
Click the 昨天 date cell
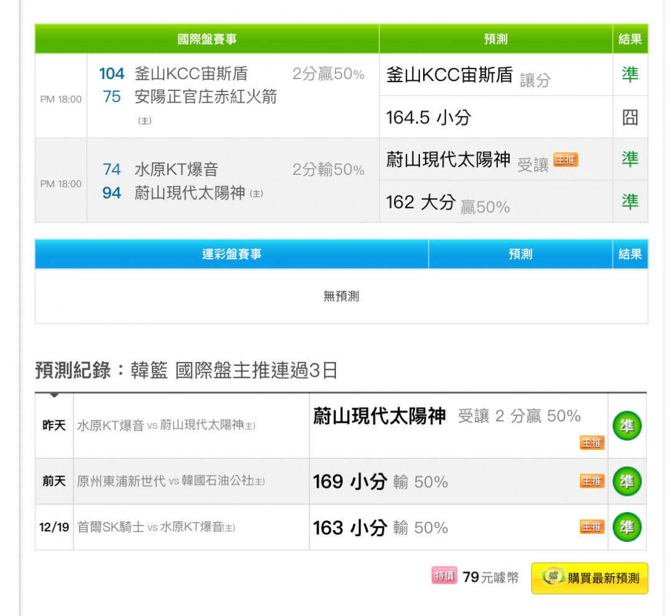point(54,425)
